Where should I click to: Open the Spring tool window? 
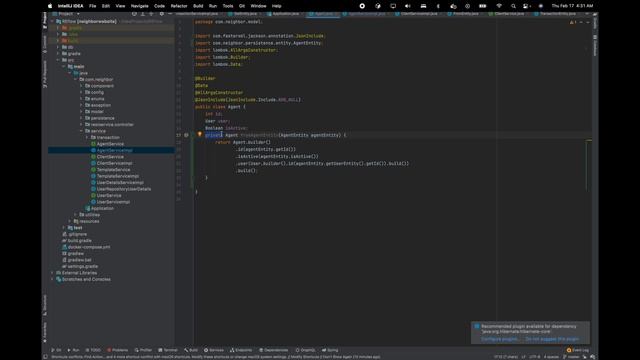click(330, 350)
